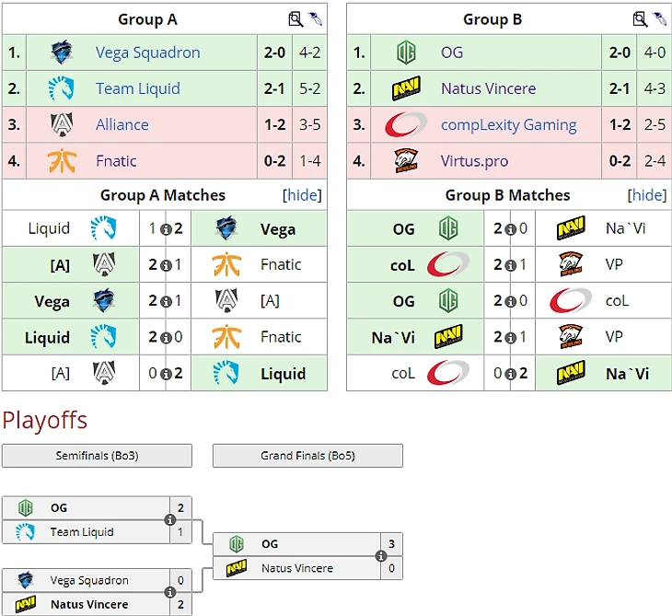Click Virtus.pro logo in Group B standings
Screen dimensions: 672x616
406,161
